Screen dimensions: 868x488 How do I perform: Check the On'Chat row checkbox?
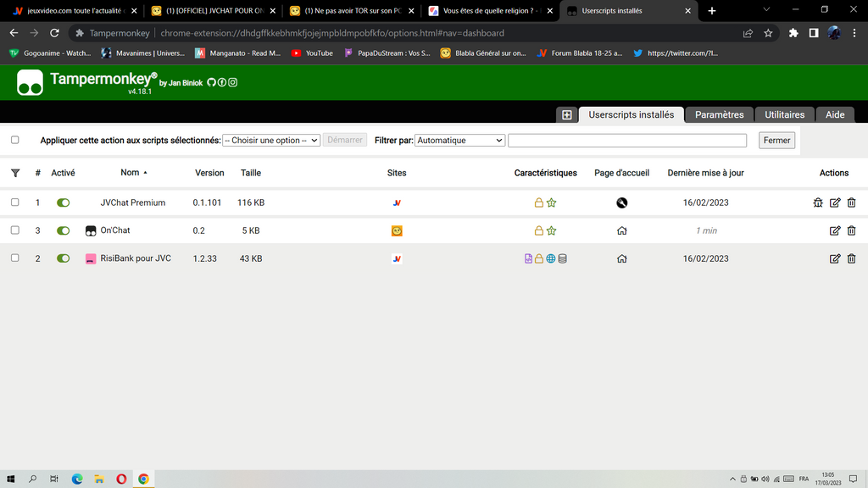click(15, 230)
